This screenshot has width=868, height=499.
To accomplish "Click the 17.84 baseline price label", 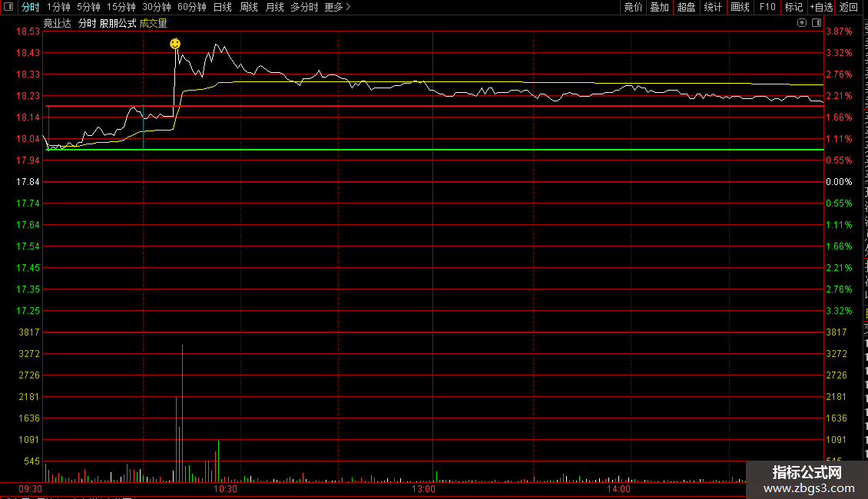I will click(x=28, y=182).
